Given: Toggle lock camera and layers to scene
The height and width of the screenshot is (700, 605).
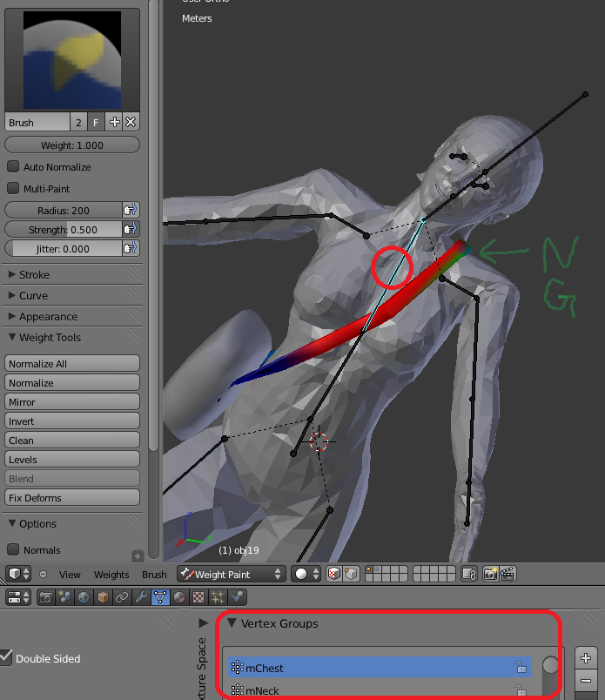Looking at the screenshot, I should (x=469, y=574).
